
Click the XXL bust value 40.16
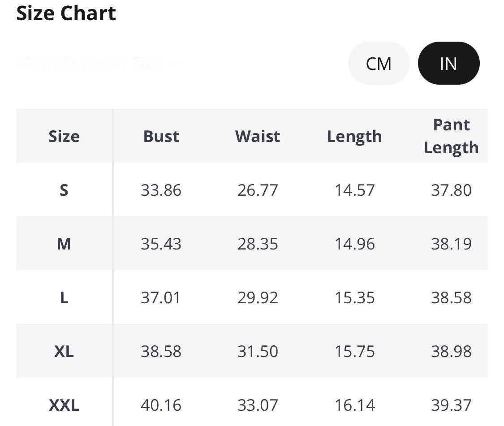point(161,405)
